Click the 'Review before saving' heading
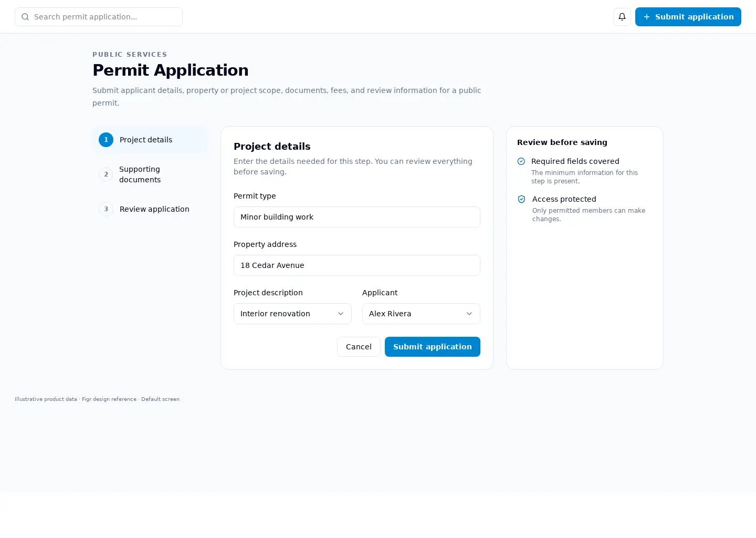 (562, 142)
